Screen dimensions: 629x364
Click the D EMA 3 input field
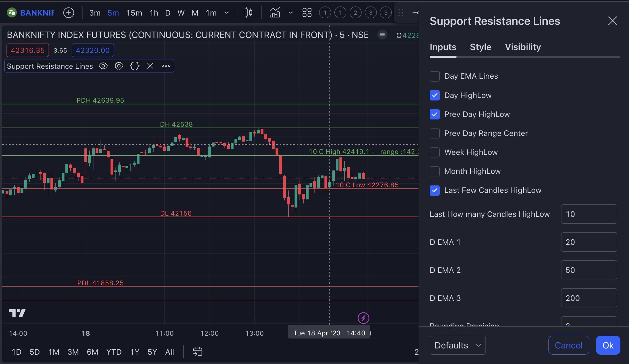589,298
